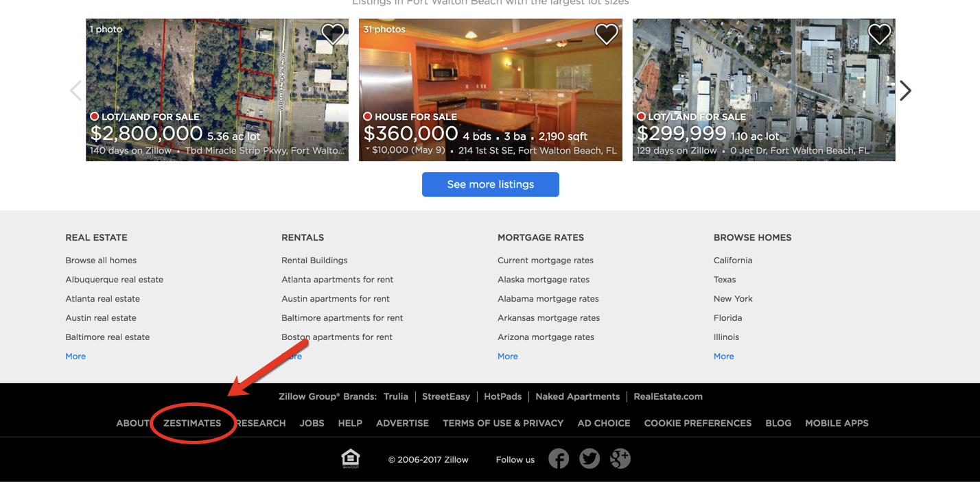Browse Florida homes link
Screen dimensions: 980x495
pos(727,318)
